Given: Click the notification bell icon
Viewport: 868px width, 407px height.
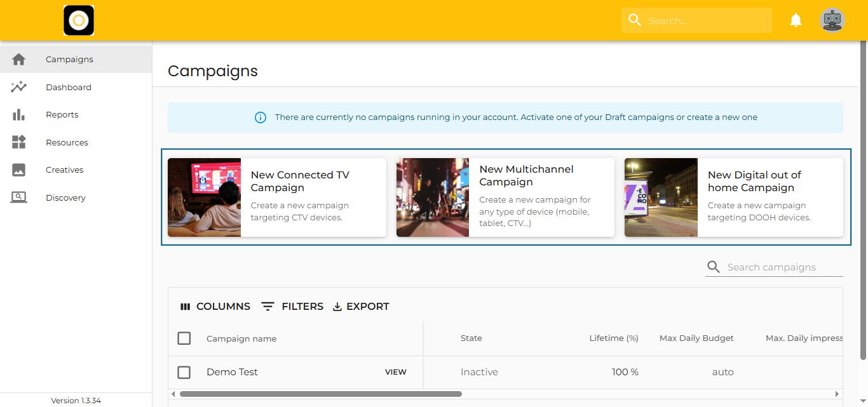Looking at the screenshot, I should 796,20.
